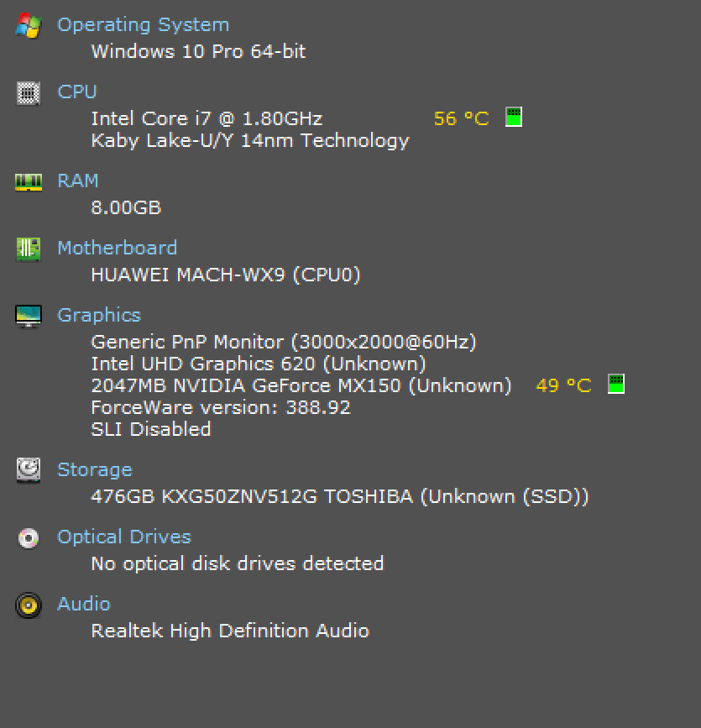Select the Graphics monitor icon
The width and height of the screenshot is (701, 728).
click(28, 316)
